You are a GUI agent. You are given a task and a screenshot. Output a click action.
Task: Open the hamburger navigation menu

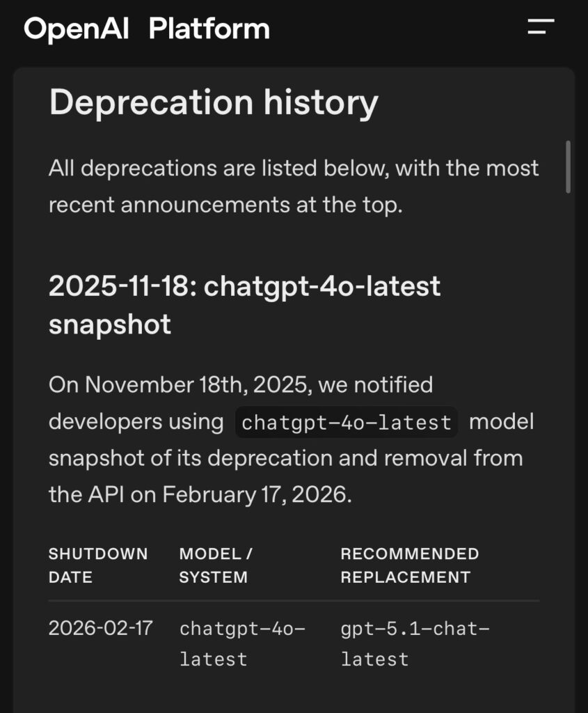(x=541, y=26)
